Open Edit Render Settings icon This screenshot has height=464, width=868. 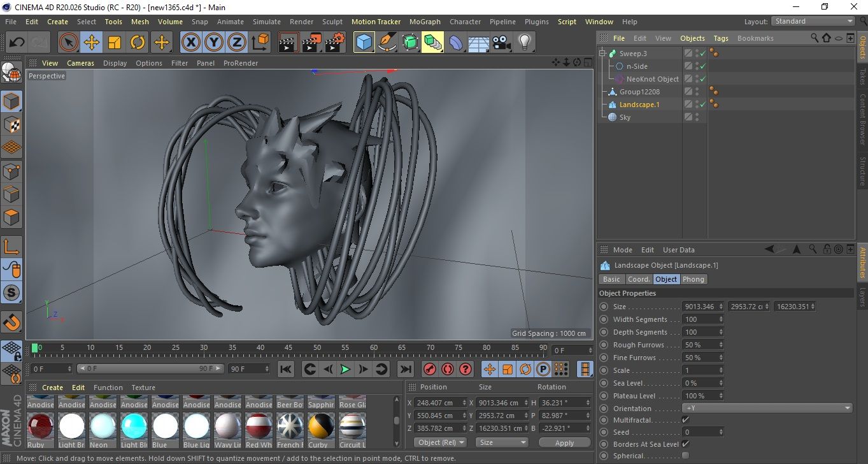click(335, 43)
